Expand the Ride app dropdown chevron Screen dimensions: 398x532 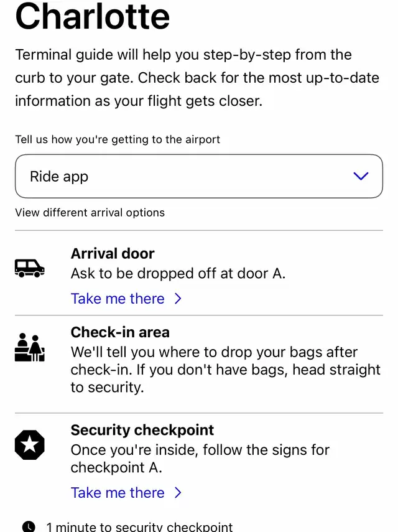pos(361,175)
